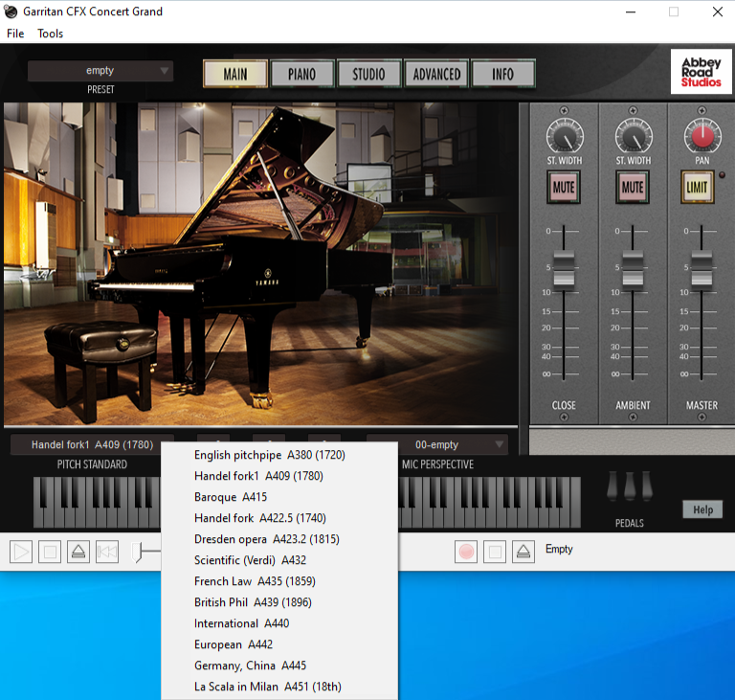Click the piano keyboard's left section
Image resolution: width=735 pixels, height=700 pixels.
pyautogui.click(x=97, y=502)
